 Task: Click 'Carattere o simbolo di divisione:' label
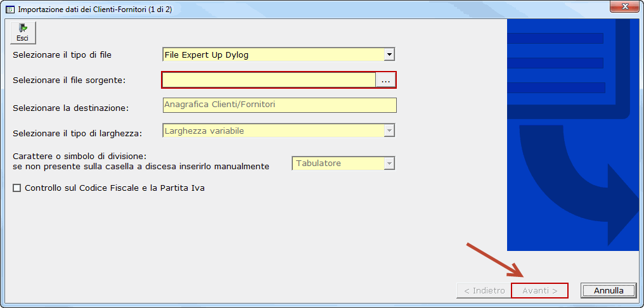coord(80,157)
